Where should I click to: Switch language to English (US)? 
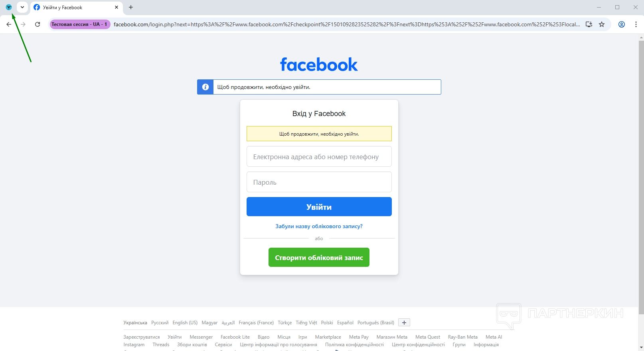[185, 323]
